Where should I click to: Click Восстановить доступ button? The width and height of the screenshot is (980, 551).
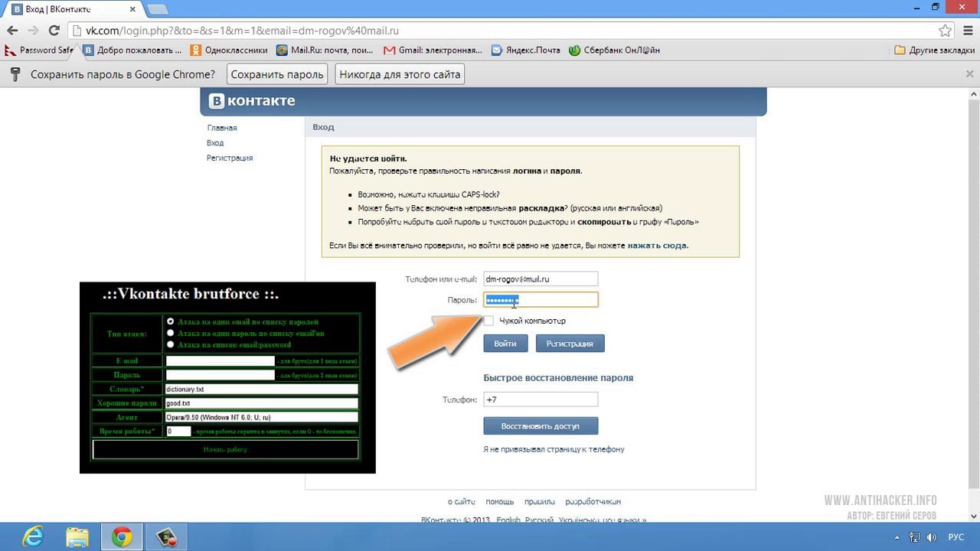click(x=541, y=425)
